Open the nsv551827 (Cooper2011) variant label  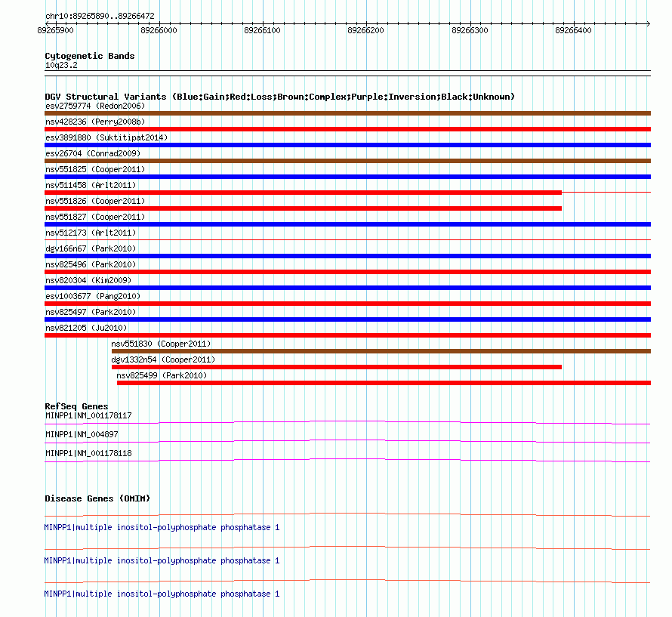(95, 217)
